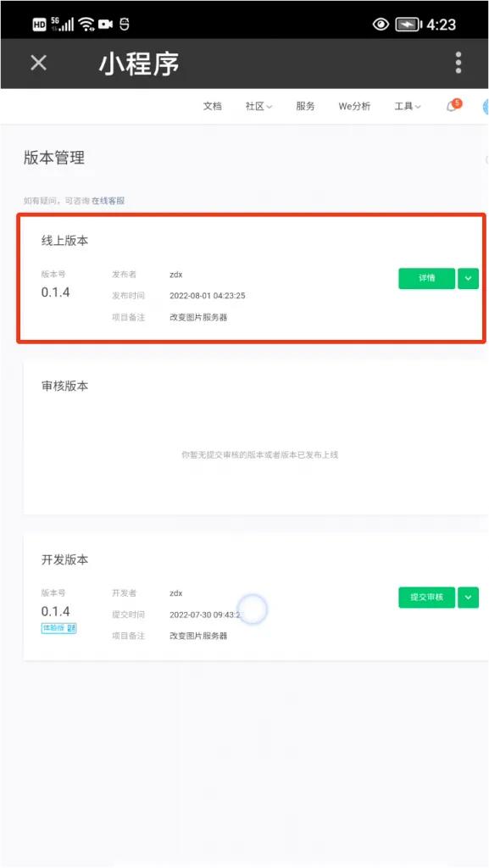The height and width of the screenshot is (868, 489).
Task: Close the 小程序 window with X icon
Action: point(37,63)
